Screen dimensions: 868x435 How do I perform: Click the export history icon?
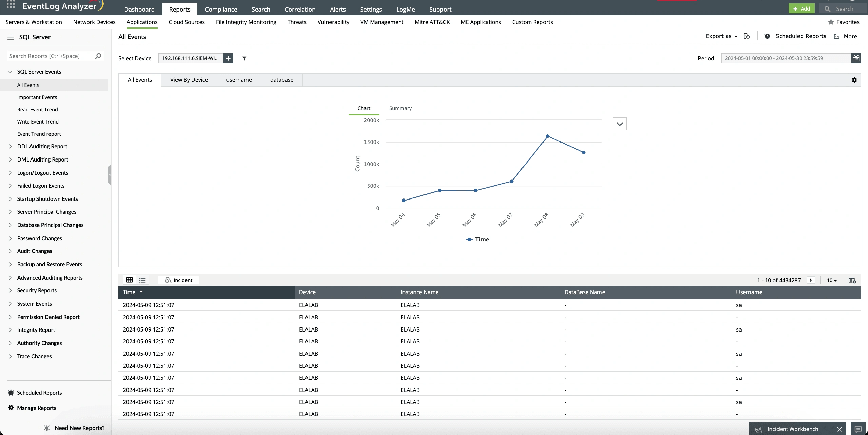(747, 36)
